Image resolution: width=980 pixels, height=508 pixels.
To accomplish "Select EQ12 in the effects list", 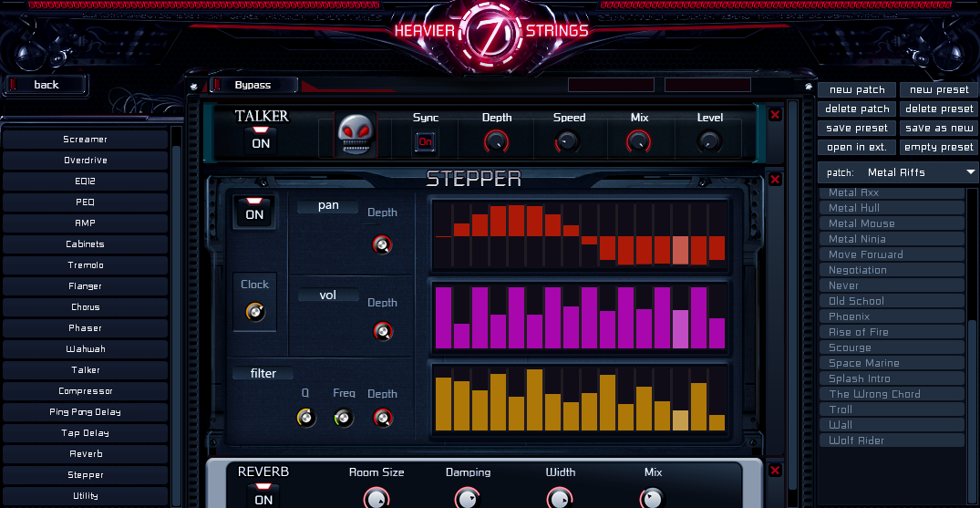I will pos(86,181).
